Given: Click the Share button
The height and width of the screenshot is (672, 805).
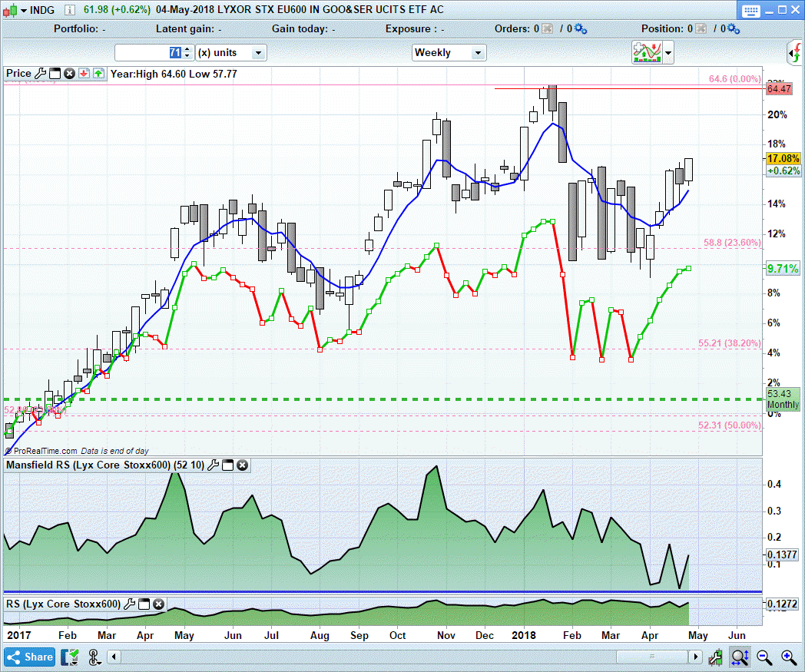Looking at the screenshot, I should pyautogui.click(x=30, y=657).
